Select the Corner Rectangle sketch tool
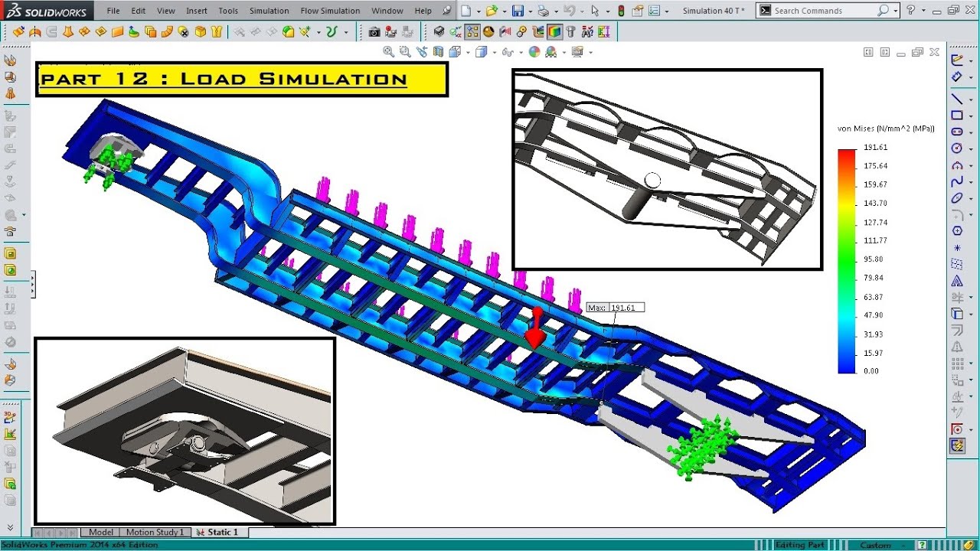This screenshot has height=551, width=980. pyautogui.click(x=957, y=116)
